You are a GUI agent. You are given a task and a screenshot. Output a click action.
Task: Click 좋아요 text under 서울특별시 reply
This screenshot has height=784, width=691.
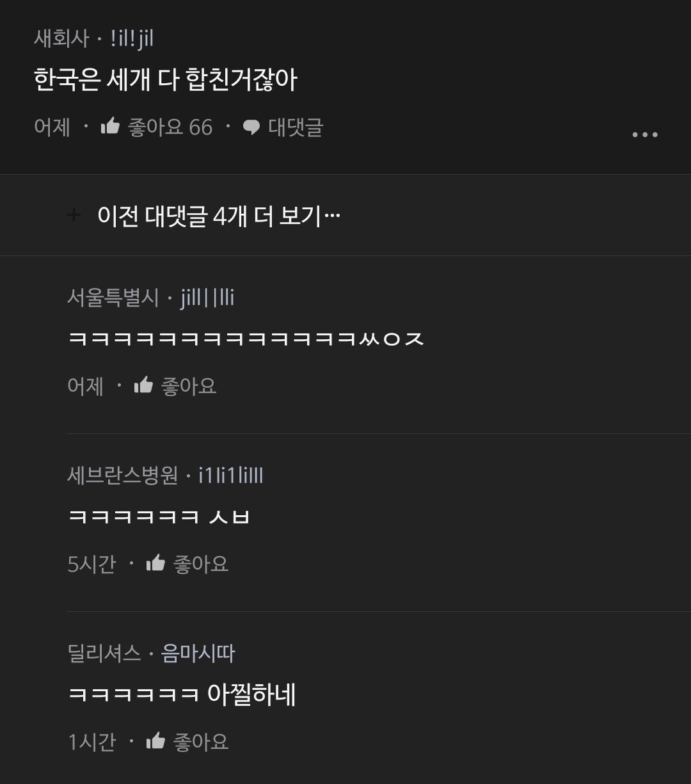(189, 386)
